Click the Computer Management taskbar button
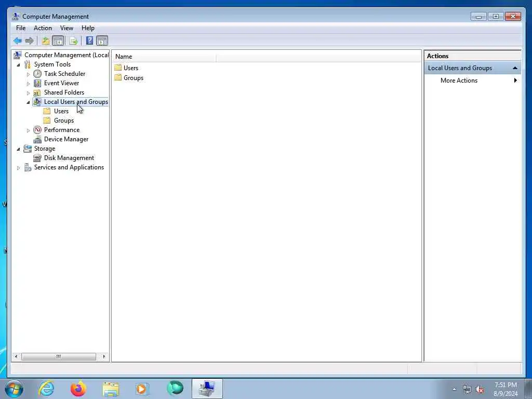 (x=207, y=389)
